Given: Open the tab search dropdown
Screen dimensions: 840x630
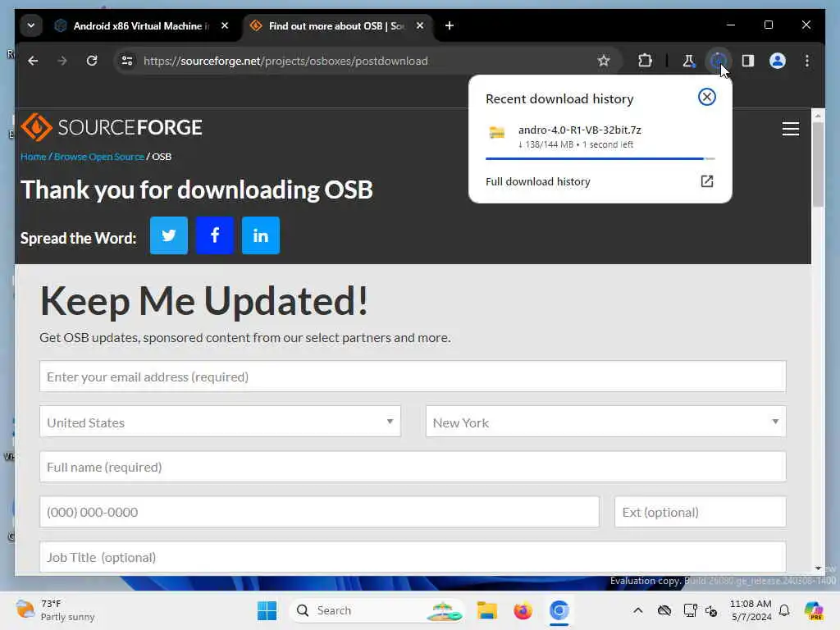Looking at the screenshot, I should coord(31,25).
